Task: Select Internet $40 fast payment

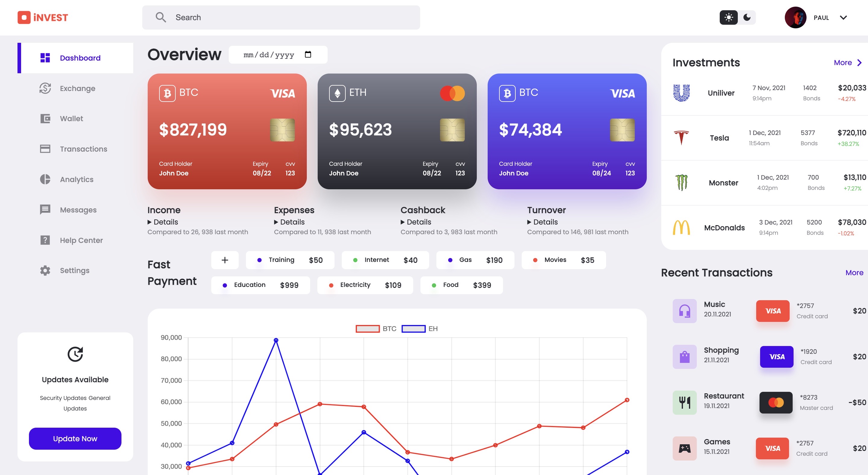Action: click(x=385, y=260)
